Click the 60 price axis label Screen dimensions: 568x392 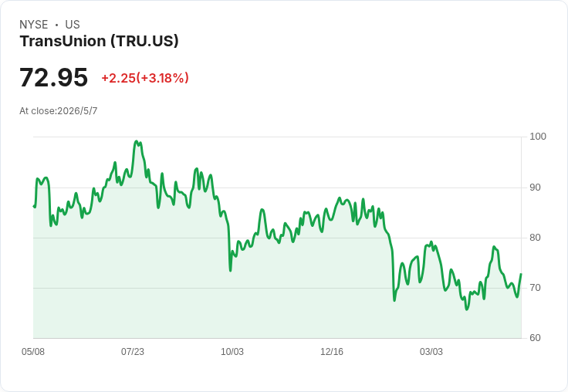pyautogui.click(x=535, y=338)
